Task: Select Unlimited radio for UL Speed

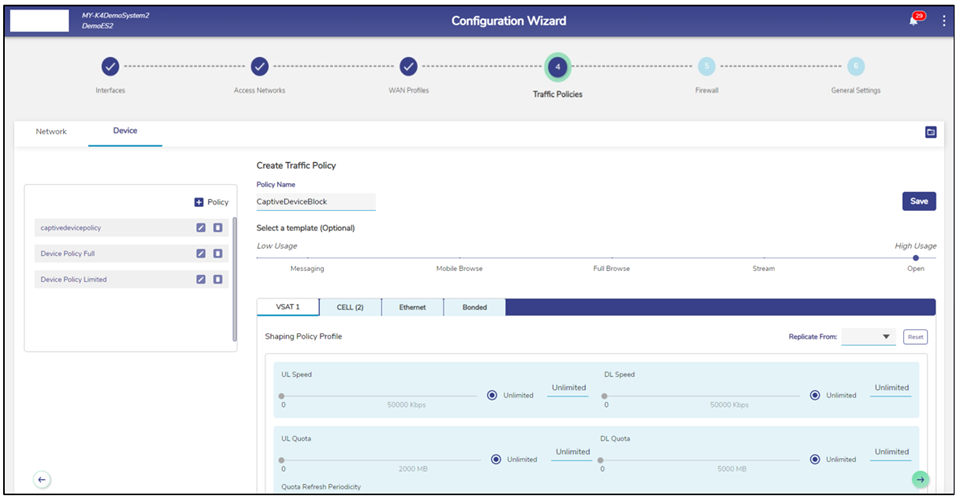Action: point(492,395)
